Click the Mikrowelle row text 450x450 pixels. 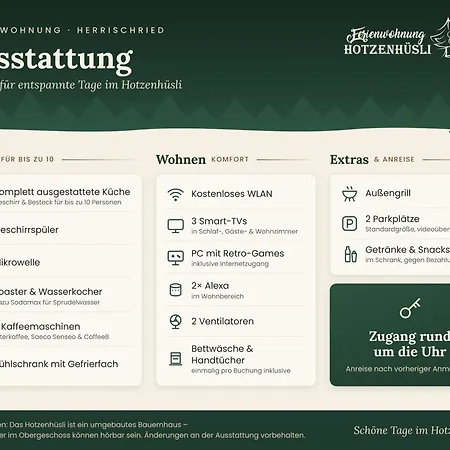coord(20,262)
